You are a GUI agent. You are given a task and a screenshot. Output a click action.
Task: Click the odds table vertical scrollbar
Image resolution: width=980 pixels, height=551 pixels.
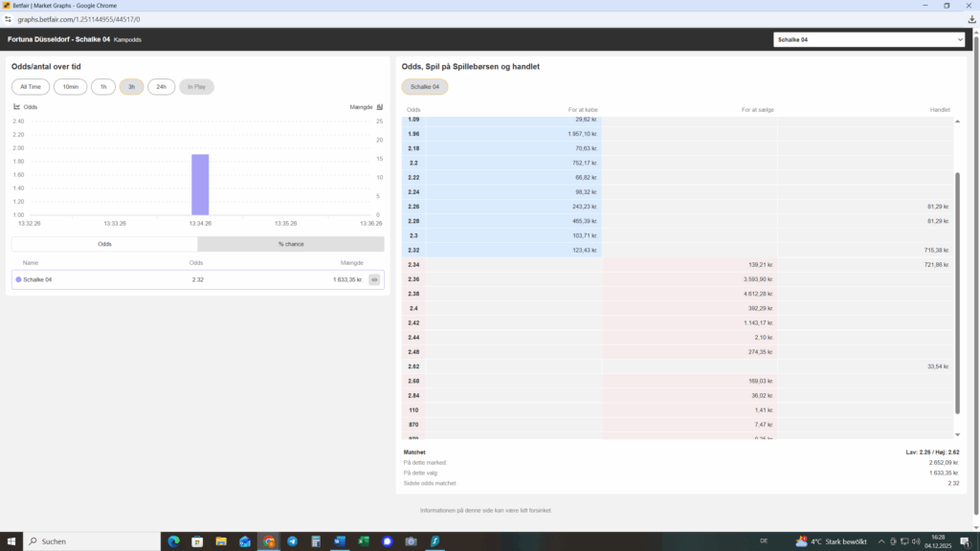pyautogui.click(x=956, y=287)
